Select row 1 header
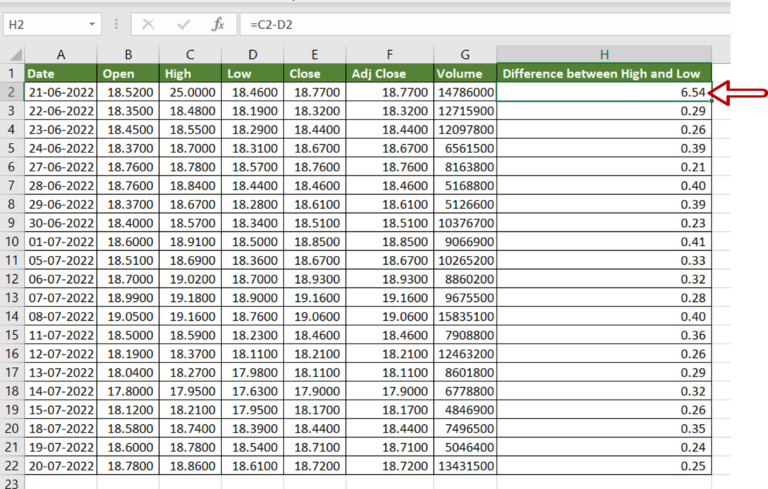Screen dimensions: 768x489 tap(12, 73)
